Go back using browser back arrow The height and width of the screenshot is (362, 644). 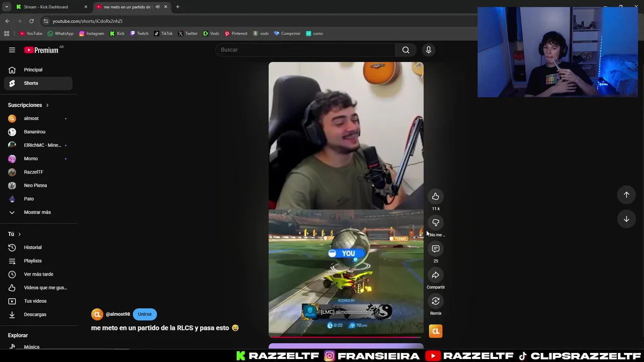click(x=7, y=21)
